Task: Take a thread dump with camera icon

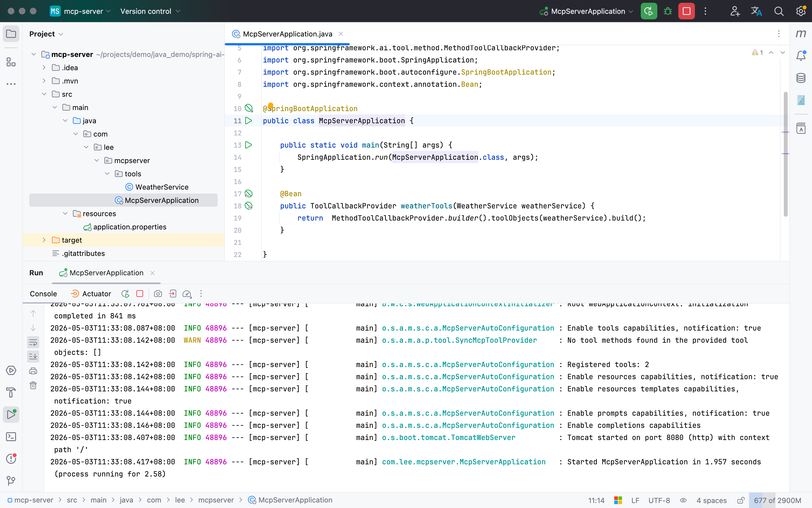Action: pyautogui.click(x=158, y=294)
